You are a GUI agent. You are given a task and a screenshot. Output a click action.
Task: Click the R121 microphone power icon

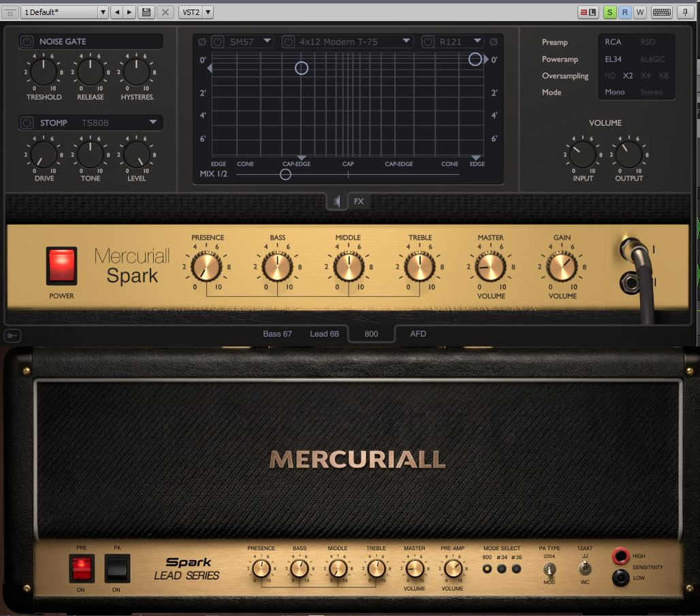429,42
